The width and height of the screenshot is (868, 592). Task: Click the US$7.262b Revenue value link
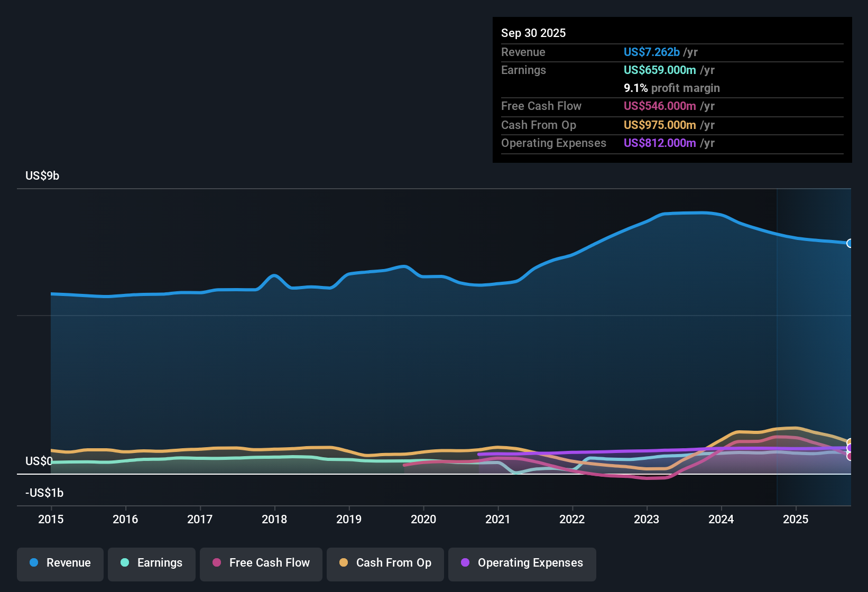pos(651,52)
